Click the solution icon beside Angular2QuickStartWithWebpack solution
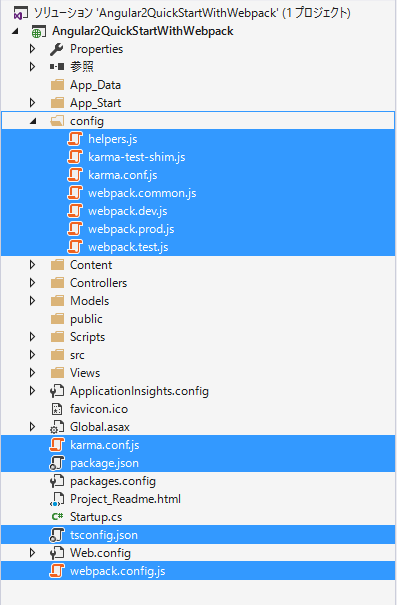Viewport: 397px width, 605px height. point(20,14)
